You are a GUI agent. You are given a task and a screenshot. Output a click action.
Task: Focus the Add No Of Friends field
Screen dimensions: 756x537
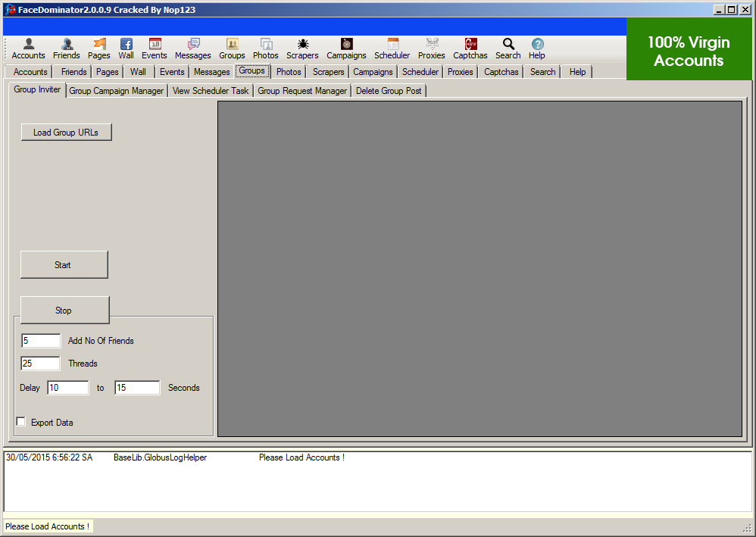[x=41, y=340]
